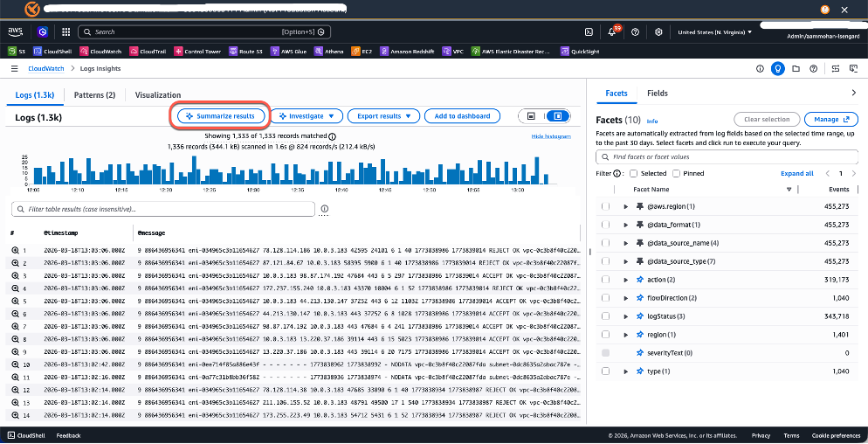Click Add to dashboard button

[462, 116]
